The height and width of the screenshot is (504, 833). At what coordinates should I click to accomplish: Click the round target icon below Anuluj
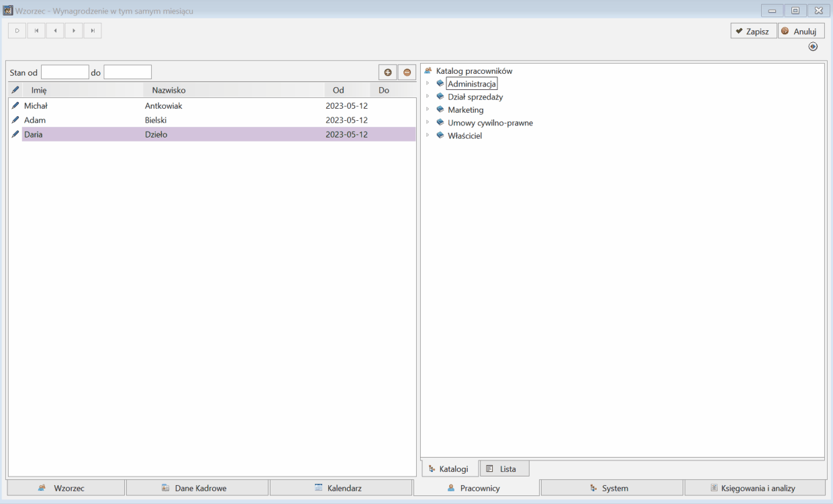pyautogui.click(x=813, y=46)
